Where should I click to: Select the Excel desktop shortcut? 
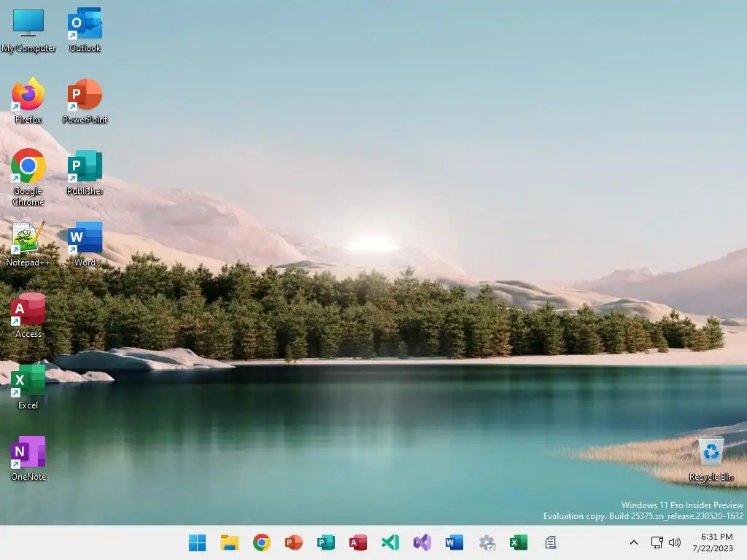pos(28,387)
